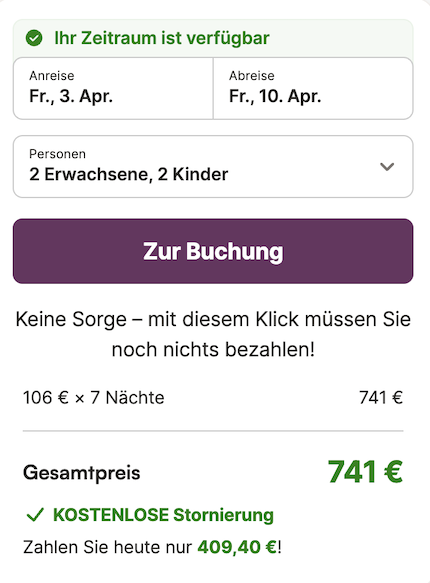The image size is (430, 583).
Task: Click the 'Zahlen Sie heute nur' text
Action: click(107, 547)
